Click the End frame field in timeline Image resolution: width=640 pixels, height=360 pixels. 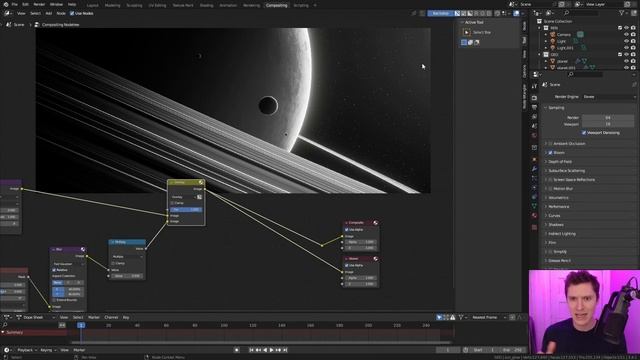tap(512, 350)
